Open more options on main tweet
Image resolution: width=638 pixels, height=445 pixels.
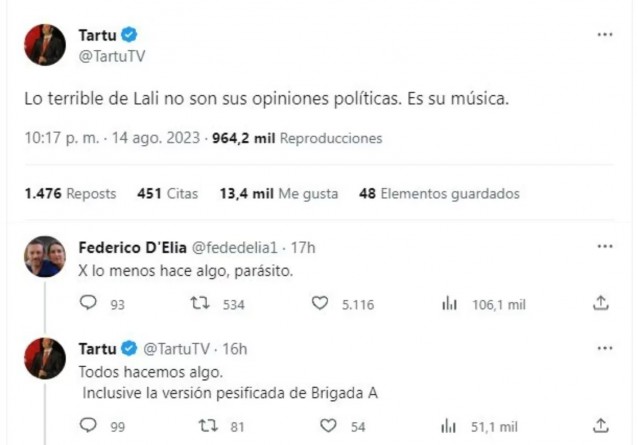(x=604, y=34)
